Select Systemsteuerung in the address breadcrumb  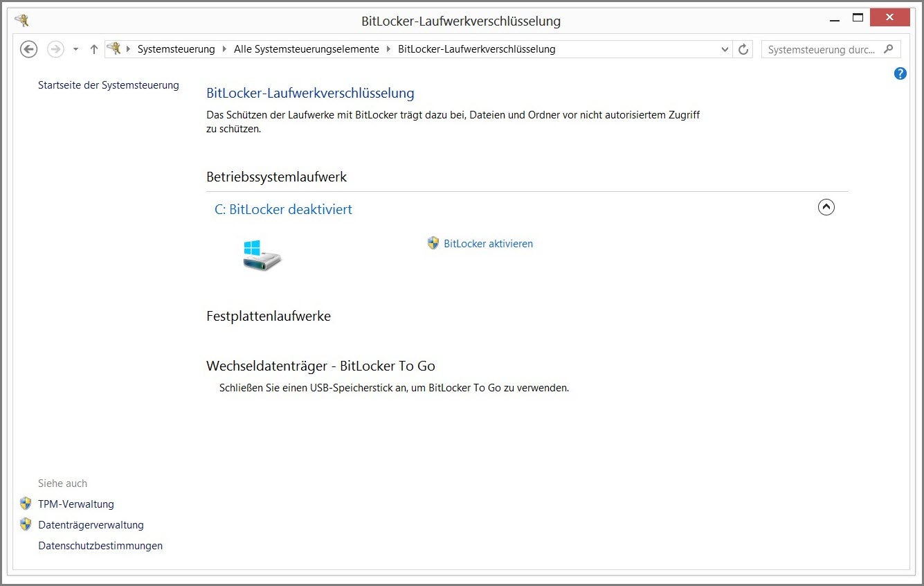click(x=176, y=49)
